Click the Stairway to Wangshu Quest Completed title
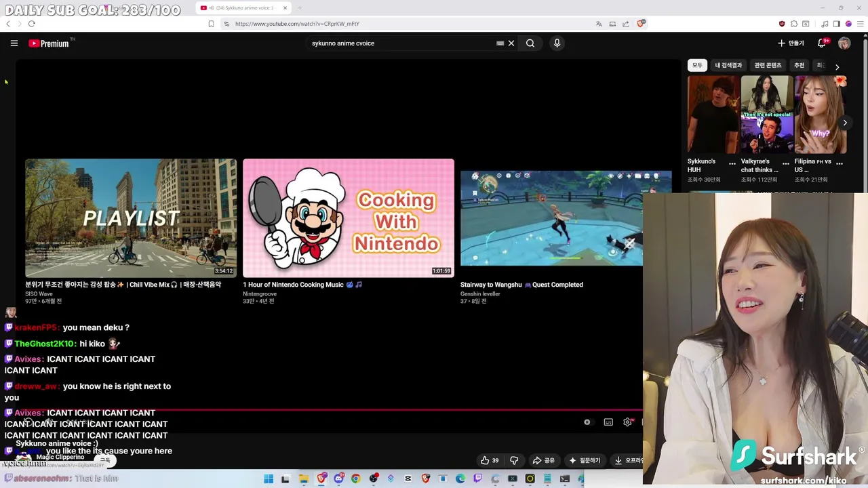868x488 pixels. click(x=521, y=285)
